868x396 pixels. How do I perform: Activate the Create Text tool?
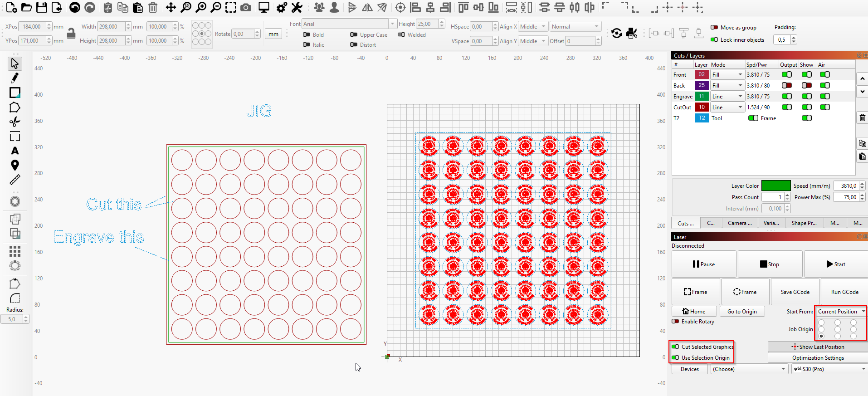coord(15,151)
